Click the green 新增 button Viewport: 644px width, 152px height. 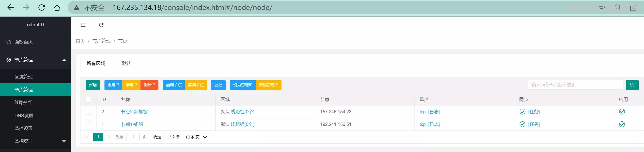tap(92, 85)
